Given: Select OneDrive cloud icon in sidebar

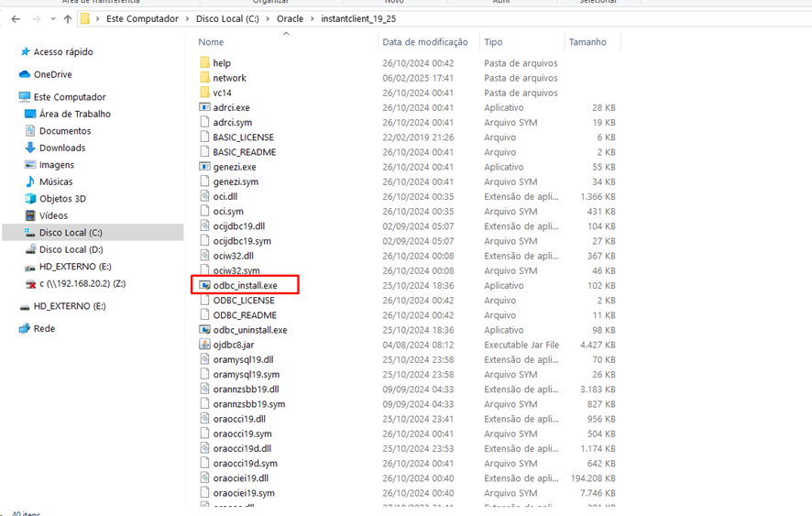Looking at the screenshot, I should tap(25, 74).
